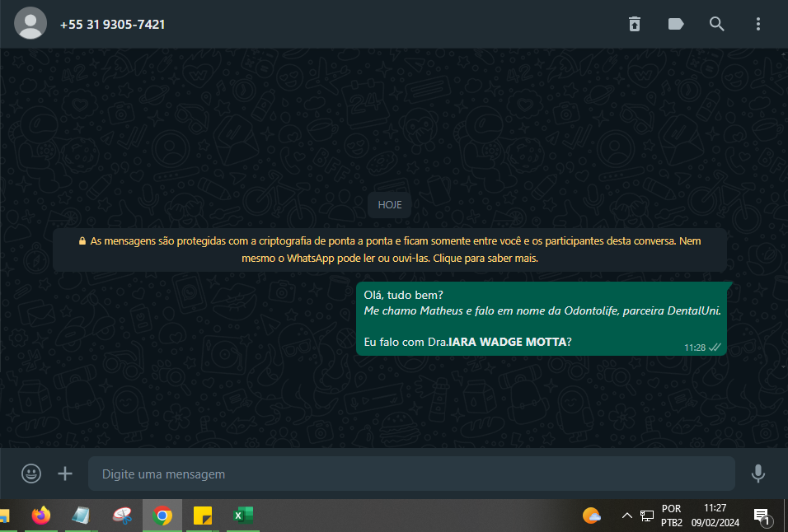Open the taskbar clock and date

click(715, 516)
